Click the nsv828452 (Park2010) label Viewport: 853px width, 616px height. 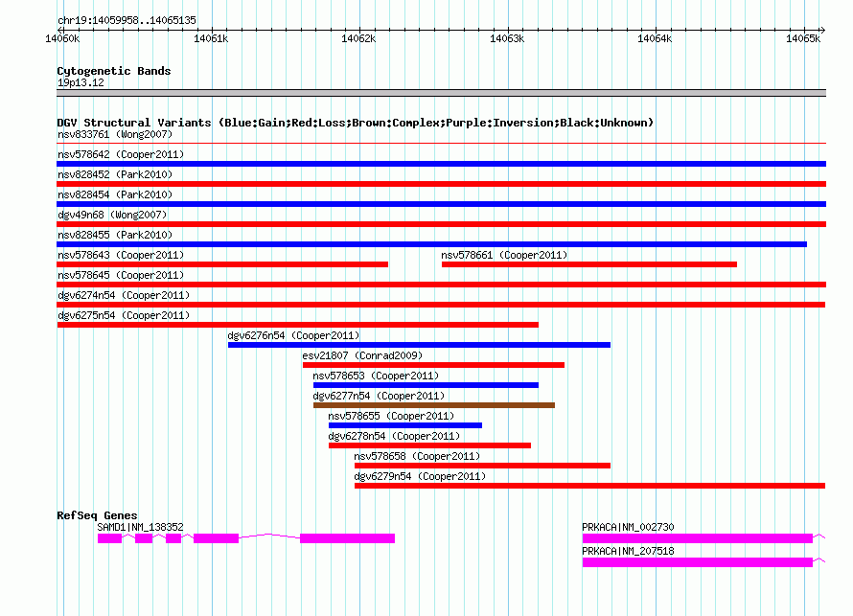[x=115, y=174]
